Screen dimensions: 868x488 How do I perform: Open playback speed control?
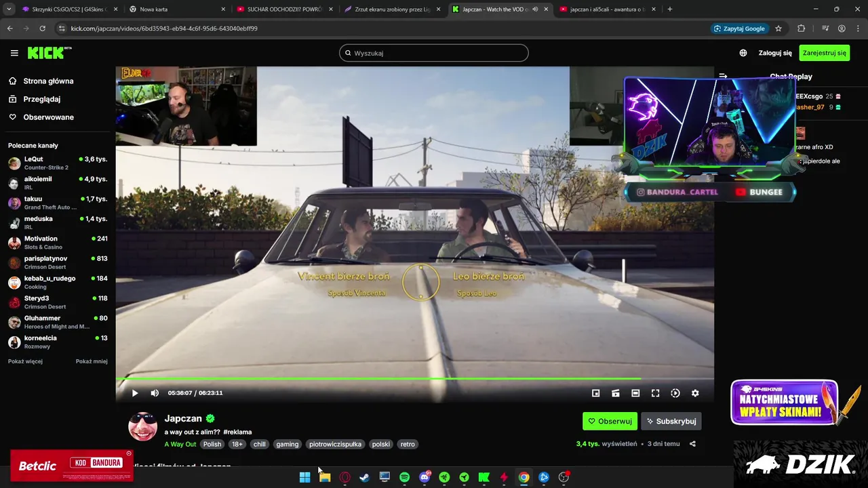pos(675,393)
